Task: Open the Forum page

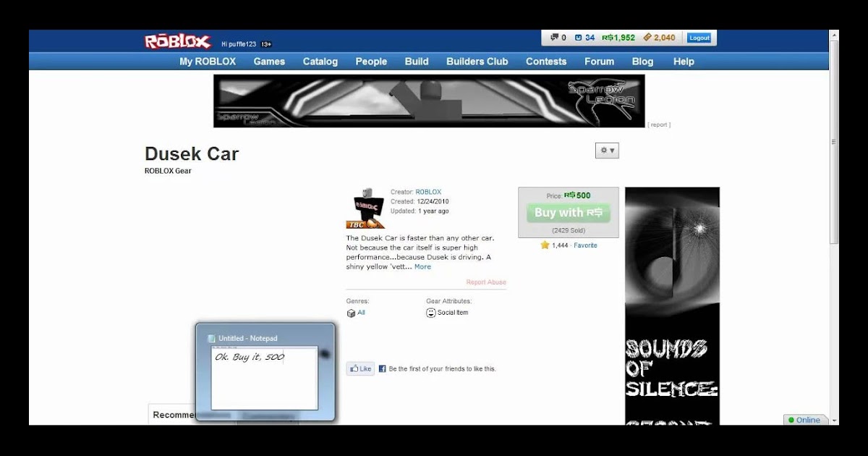Action: 599,62
